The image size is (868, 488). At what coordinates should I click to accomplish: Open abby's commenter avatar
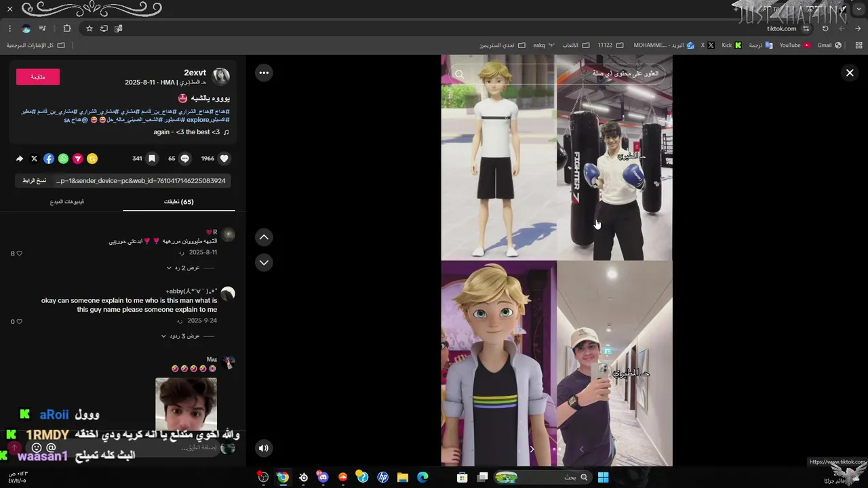[x=228, y=293]
